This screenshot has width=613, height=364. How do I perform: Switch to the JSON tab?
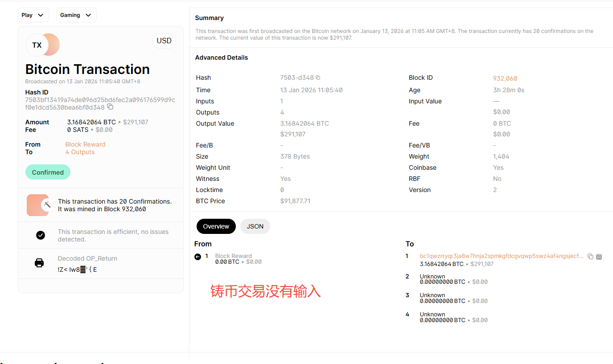pyautogui.click(x=255, y=226)
